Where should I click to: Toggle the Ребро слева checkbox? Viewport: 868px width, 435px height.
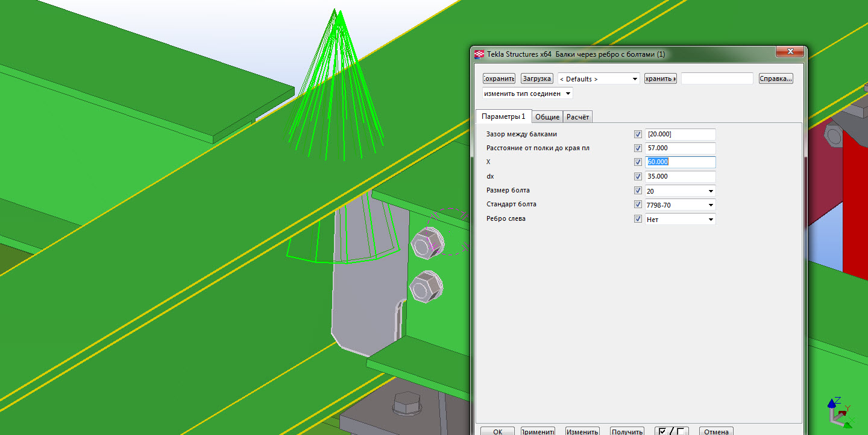[x=638, y=219]
